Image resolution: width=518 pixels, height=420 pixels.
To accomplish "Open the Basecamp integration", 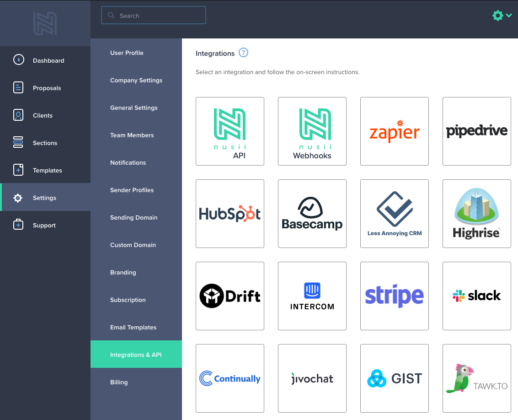I will tap(312, 214).
